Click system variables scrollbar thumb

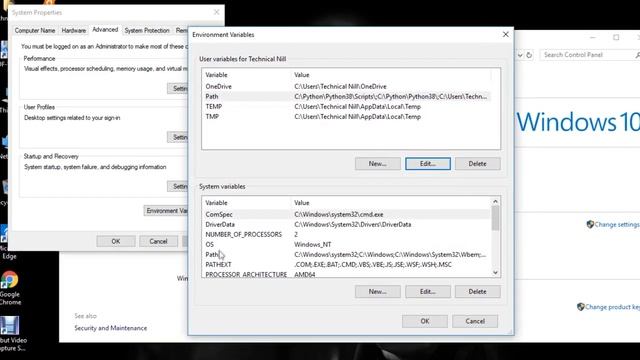click(495, 218)
